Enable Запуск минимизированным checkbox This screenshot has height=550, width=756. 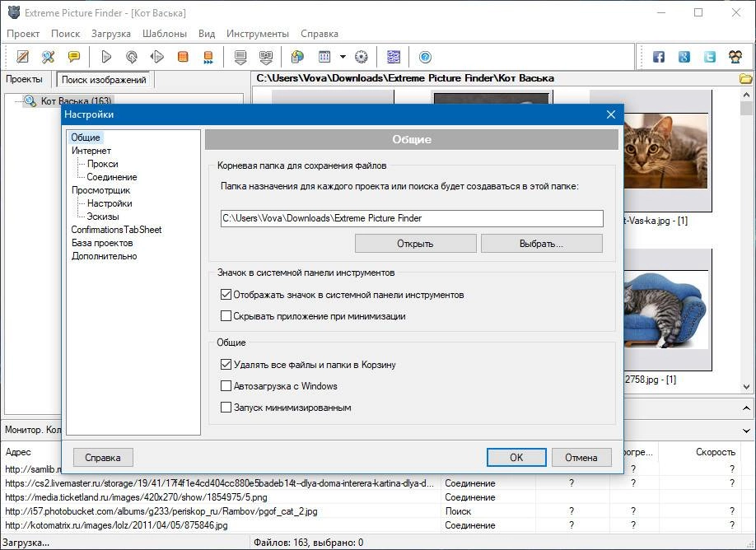click(x=226, y=408)
